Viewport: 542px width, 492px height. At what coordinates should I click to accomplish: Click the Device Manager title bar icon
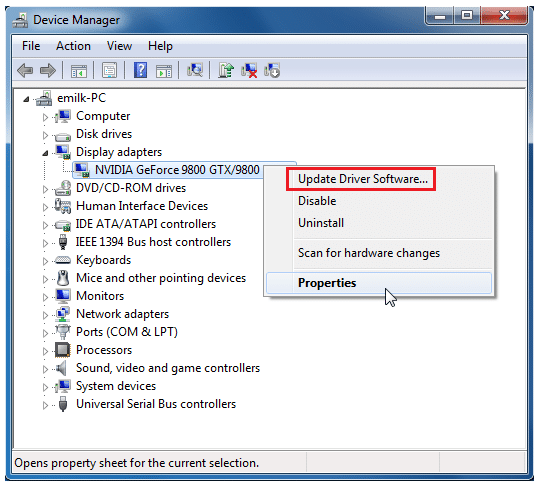click(20, 20)
